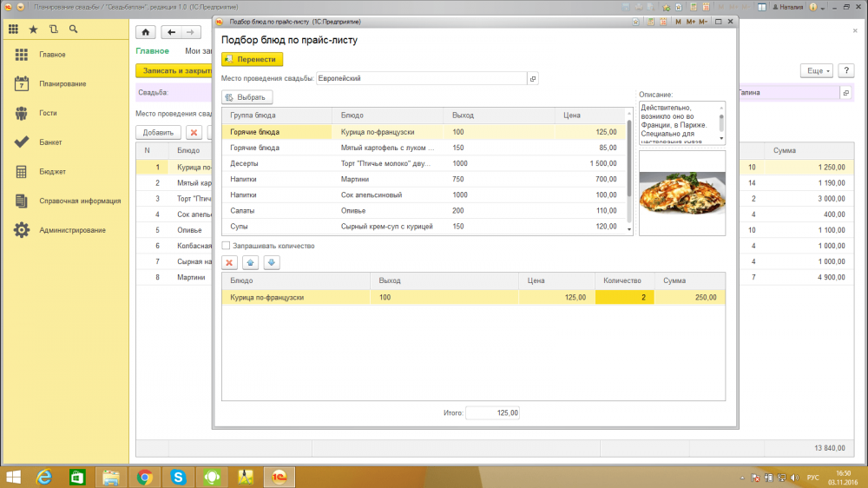Expand the 'Еще' dropdown menu

point(817,70)
